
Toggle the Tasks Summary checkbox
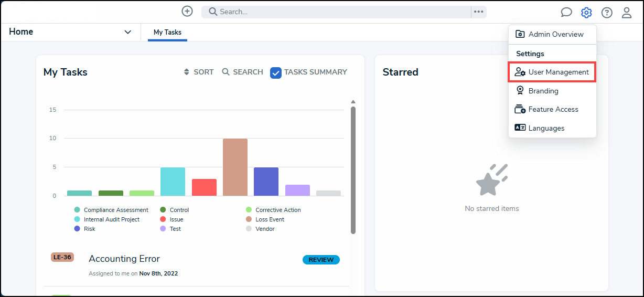coord(276,72)
